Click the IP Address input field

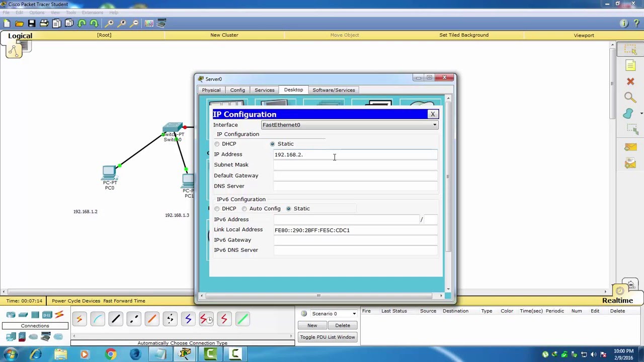tap(355, 154)
